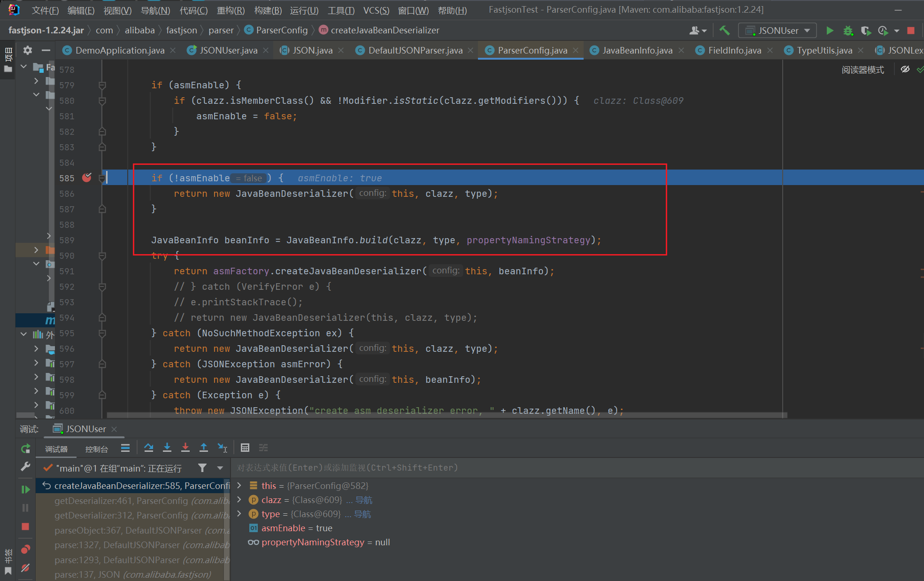924x581 pixels.
Task: Toggle Mute Breakpoints slashed circle icon
Action: (25, 568)
